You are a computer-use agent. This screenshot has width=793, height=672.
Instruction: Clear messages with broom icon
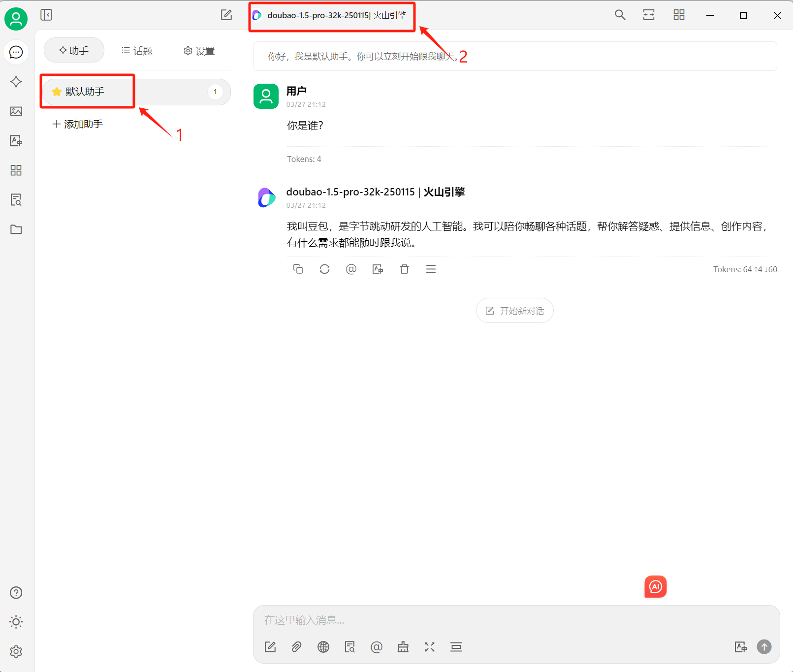(x=403, y=647)
